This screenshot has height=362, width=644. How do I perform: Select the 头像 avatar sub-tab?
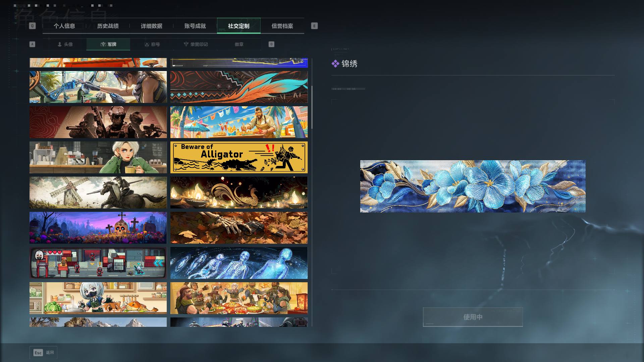65,44
